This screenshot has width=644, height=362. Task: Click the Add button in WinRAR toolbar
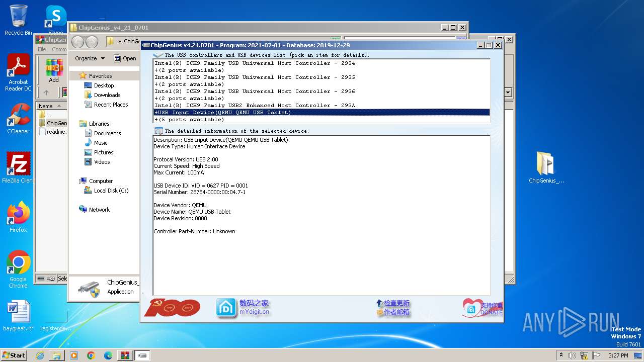point(54,71)
